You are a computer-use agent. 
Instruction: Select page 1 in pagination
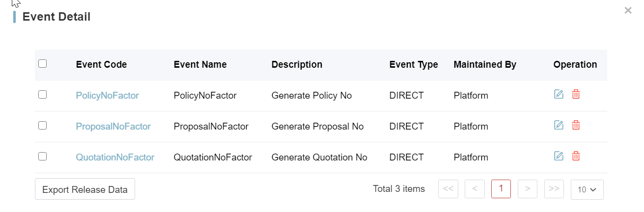click(x=501, y=189)
